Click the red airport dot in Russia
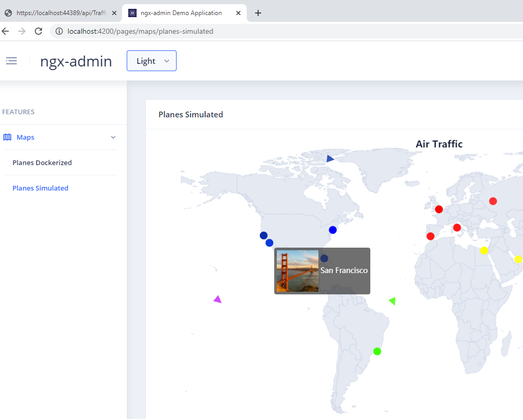The width and height of the screenshot is (523, 420). click(x=493, y=201)
